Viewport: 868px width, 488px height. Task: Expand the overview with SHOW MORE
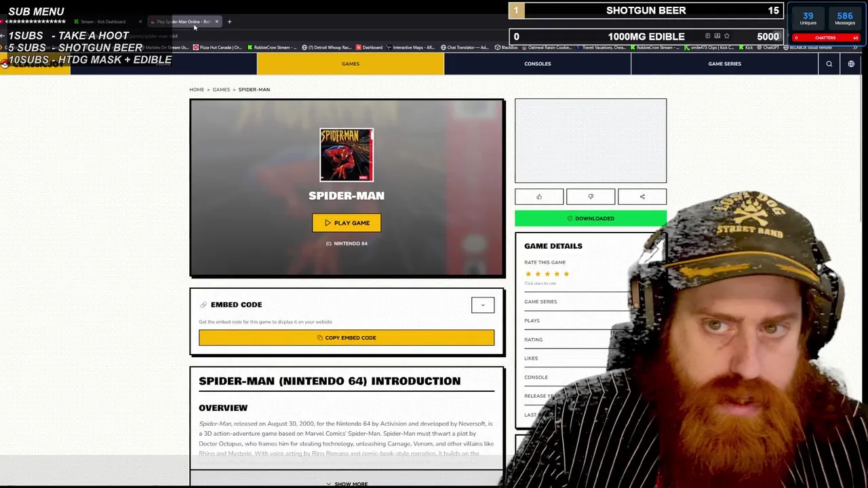[x=347, y=484]
